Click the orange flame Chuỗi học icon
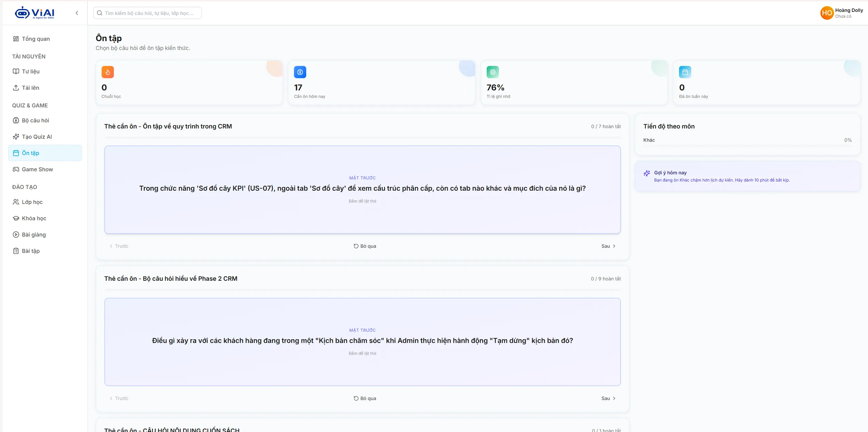 point(108,72)
